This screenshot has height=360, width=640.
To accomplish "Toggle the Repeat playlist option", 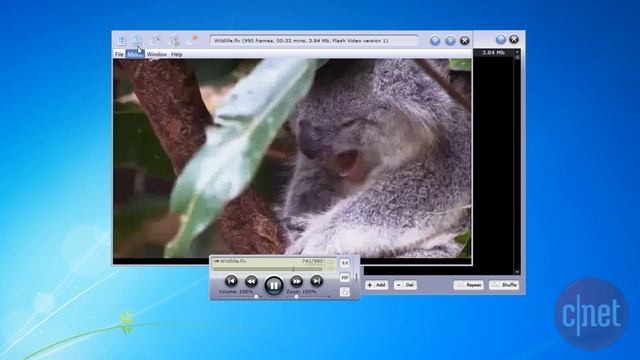I will [x=469, y=285].
